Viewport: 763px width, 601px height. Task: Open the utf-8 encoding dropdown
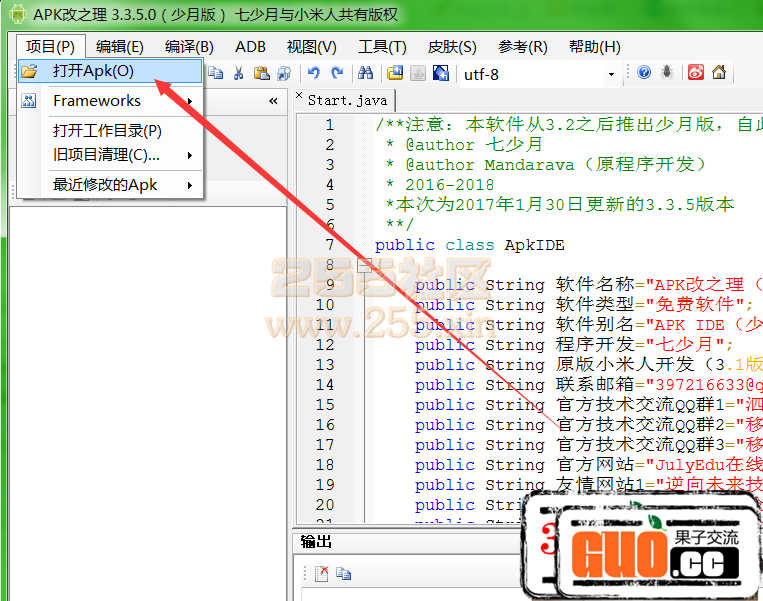click(611, 74)
